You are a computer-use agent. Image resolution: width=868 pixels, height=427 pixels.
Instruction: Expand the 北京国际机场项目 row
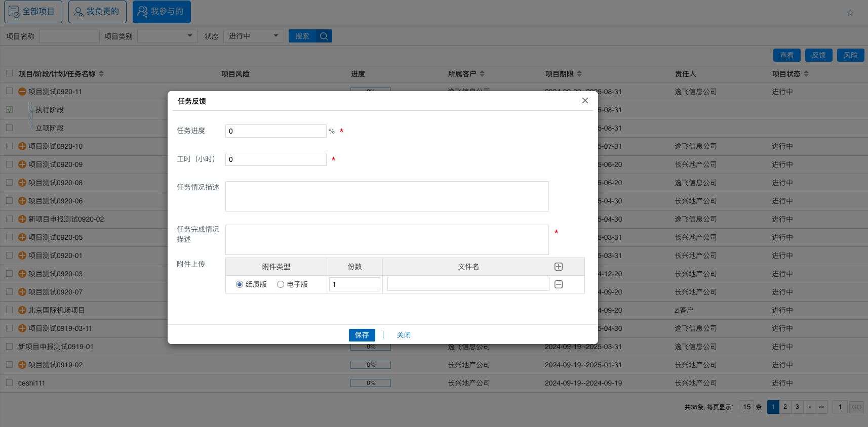[22, 310]
